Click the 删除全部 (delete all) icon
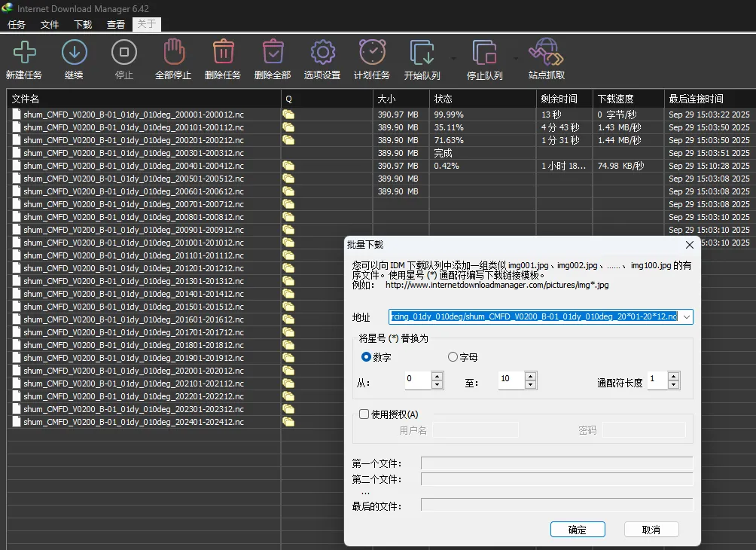The height and width of the screenshot is (550, 756). coord(273,53)
